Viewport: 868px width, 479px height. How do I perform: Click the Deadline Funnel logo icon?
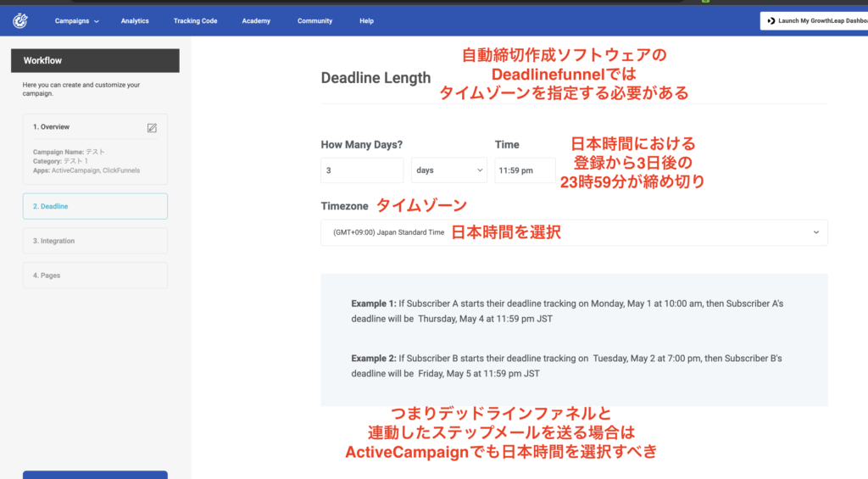[x=20, y=20]
